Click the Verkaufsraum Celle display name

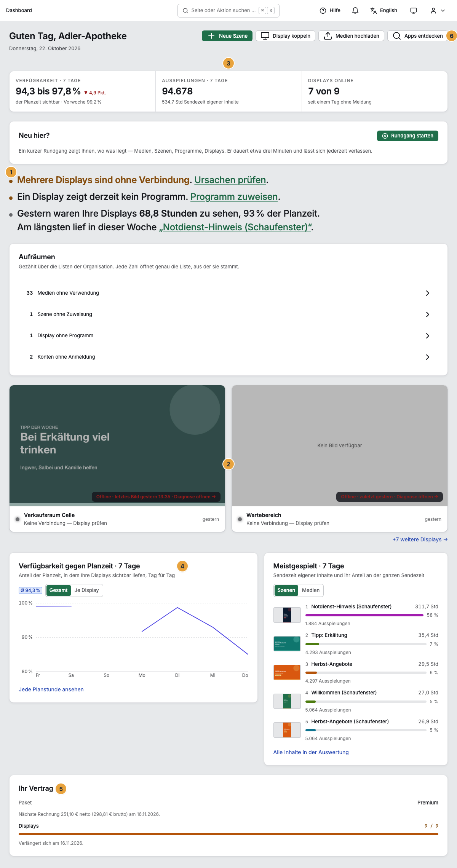pos(49,515)
